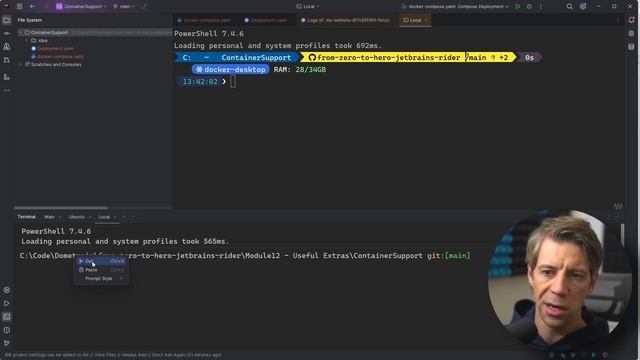Open editor tabs more options menu
The height and width of the screenshot is (360, 640).
point(618,20)
